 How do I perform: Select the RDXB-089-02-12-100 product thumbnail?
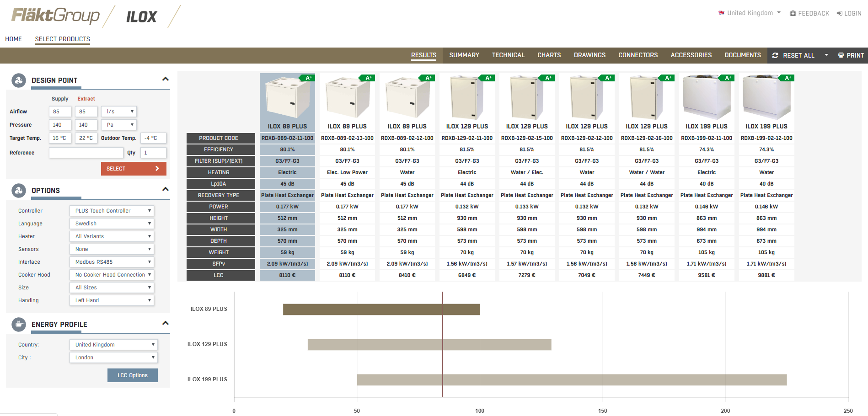coord(407,97)
